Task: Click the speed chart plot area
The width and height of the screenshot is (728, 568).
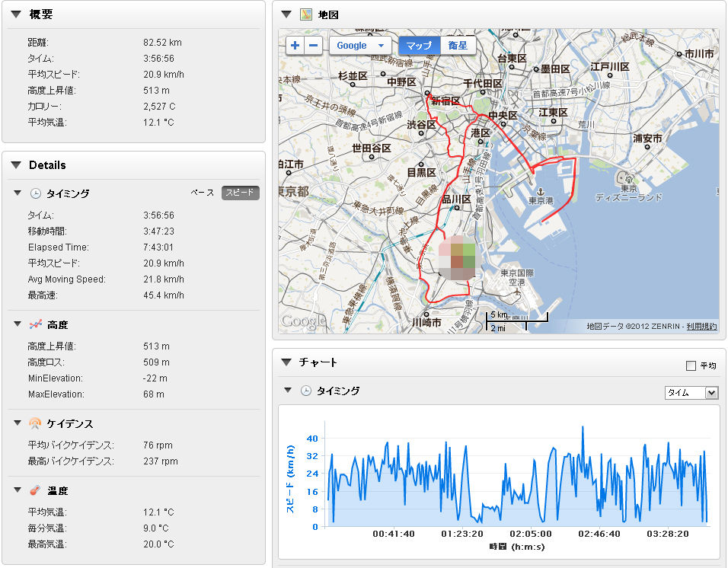Action: [x=518, y=474]
